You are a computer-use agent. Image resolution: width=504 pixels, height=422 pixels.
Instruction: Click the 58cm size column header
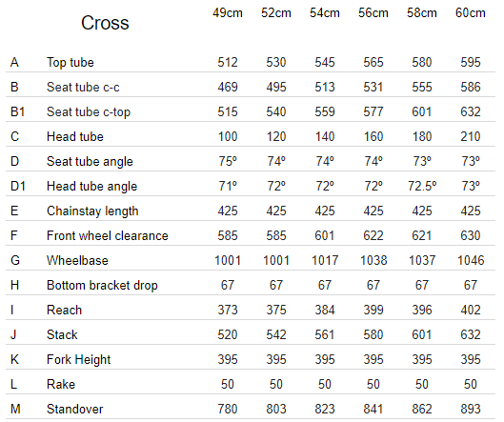pos(422,13)
